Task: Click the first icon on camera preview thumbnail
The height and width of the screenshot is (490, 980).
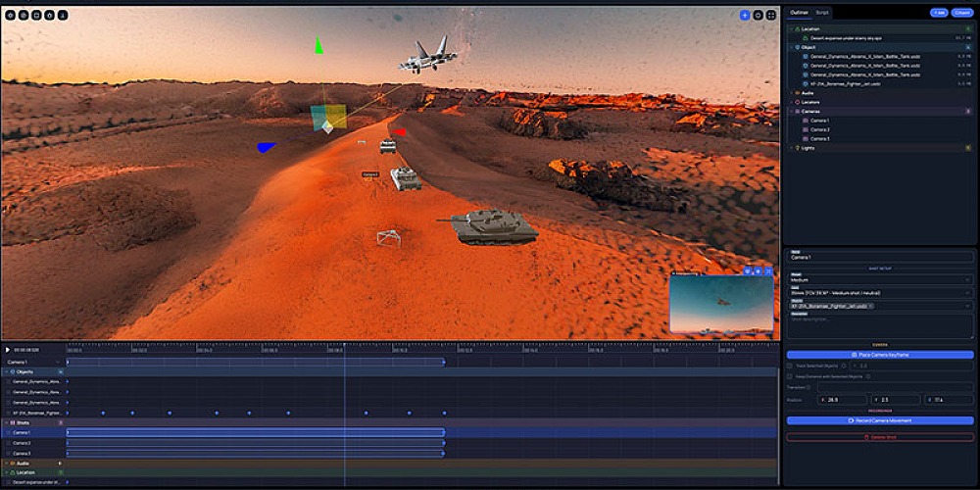Action: click(747, 271)
